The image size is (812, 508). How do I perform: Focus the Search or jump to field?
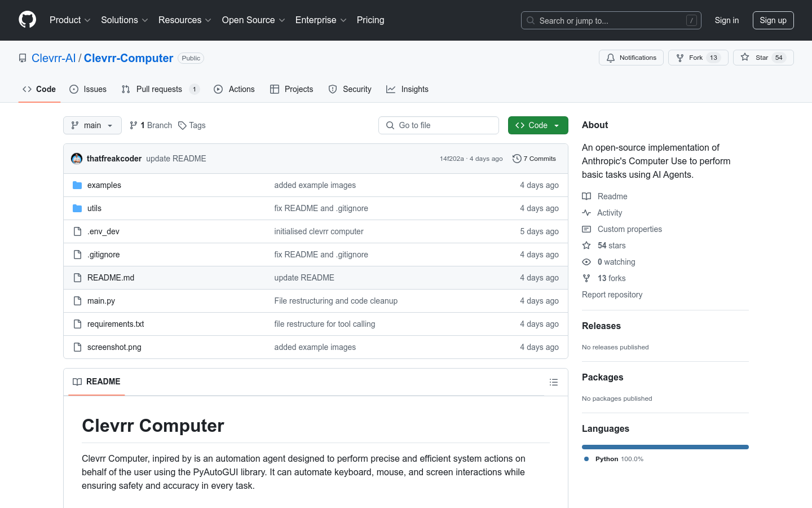611,20
